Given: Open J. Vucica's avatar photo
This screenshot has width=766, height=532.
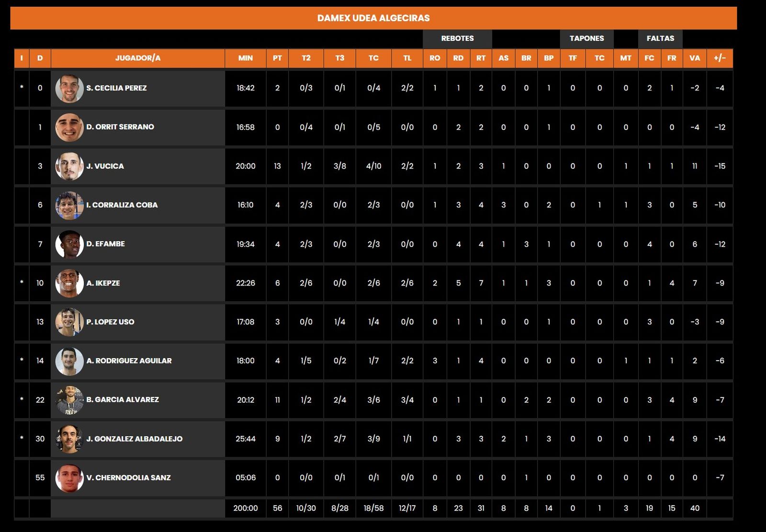Looking at the screenshot, I should pos(69,166).
